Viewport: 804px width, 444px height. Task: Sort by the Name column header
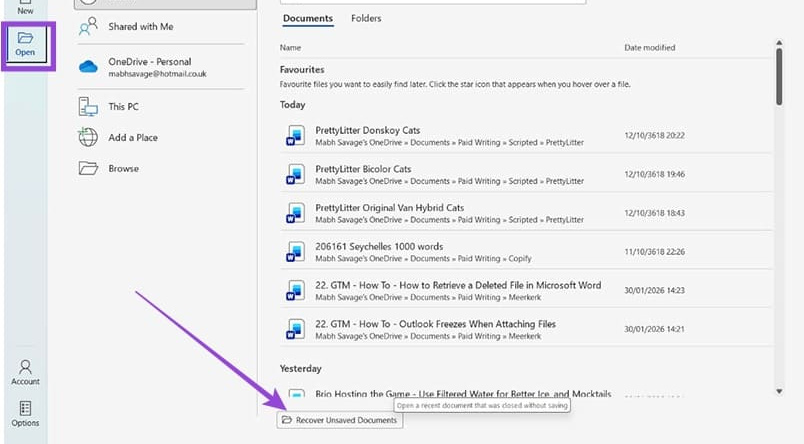click(290, 48)
